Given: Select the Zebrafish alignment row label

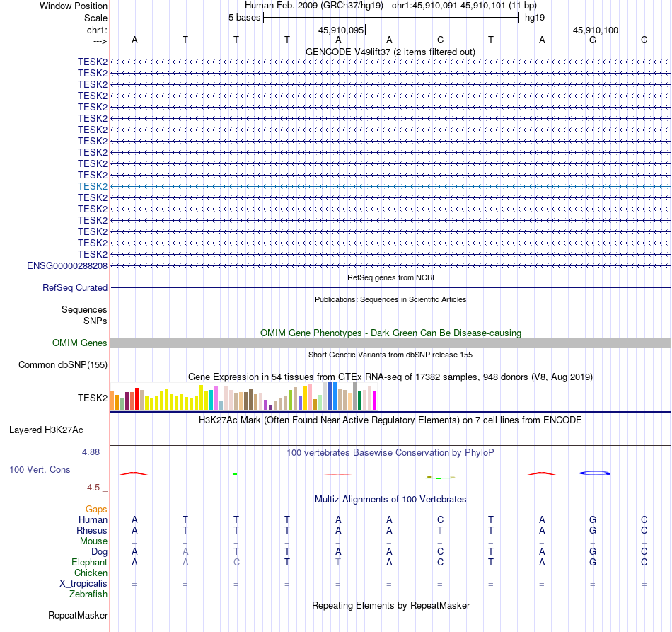Looking at the screenshot, I should point(88,594).
